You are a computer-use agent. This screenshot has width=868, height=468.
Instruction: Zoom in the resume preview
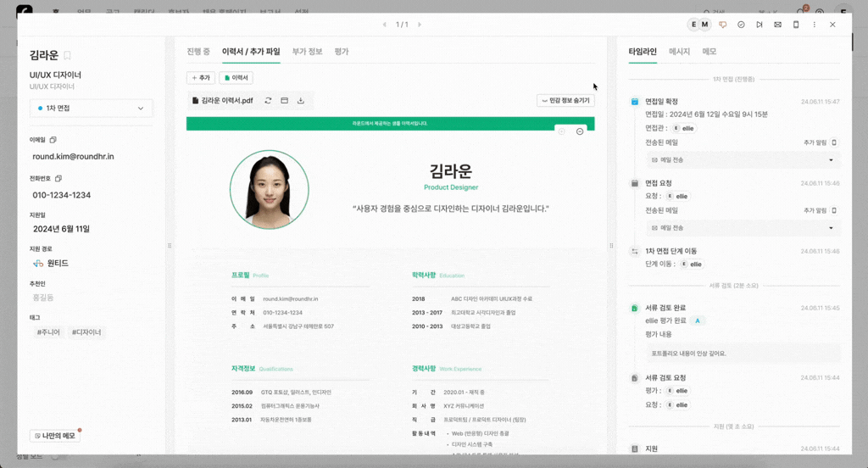click(562, 131)
